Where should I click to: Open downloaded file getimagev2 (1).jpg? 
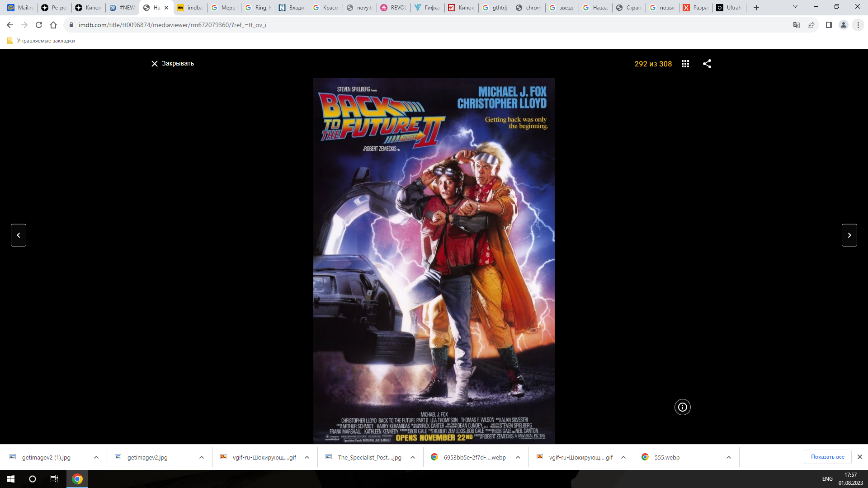point(46,457)
